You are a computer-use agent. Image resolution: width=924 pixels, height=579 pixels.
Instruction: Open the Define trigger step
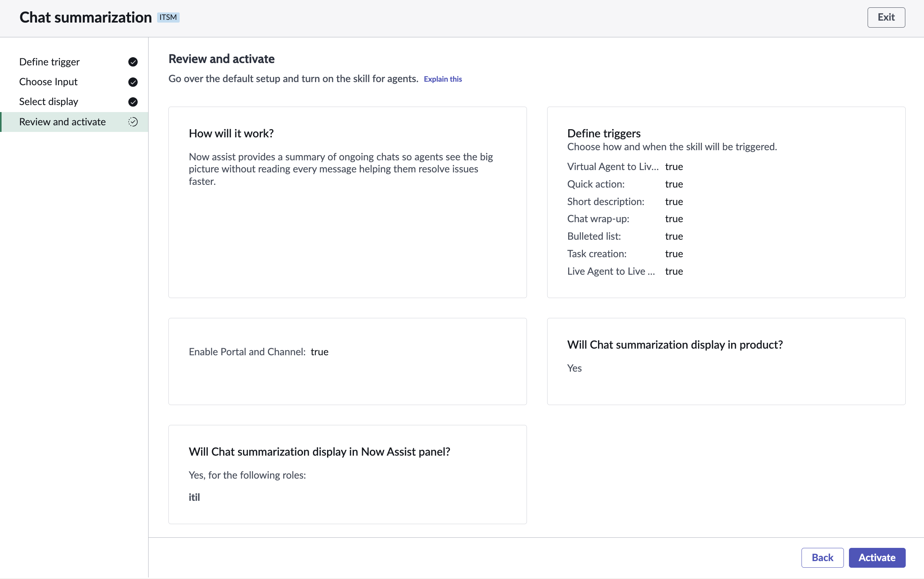coord(74,62)
